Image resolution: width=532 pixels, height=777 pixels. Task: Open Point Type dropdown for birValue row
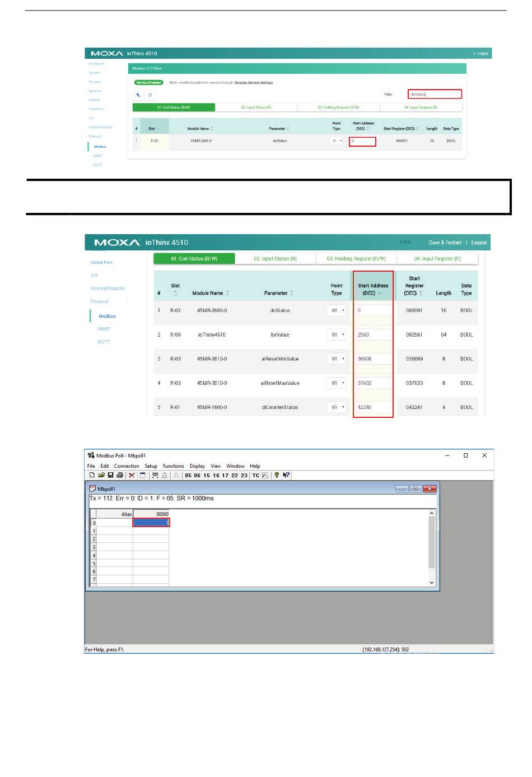(x=337, y=334)
